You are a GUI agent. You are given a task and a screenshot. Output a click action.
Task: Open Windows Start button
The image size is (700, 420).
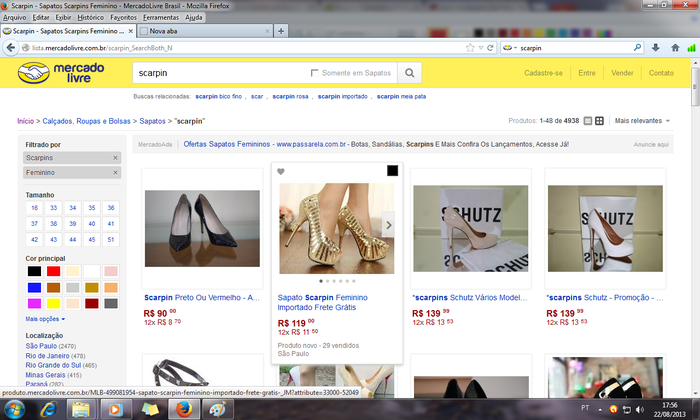(x=14, y=409)
